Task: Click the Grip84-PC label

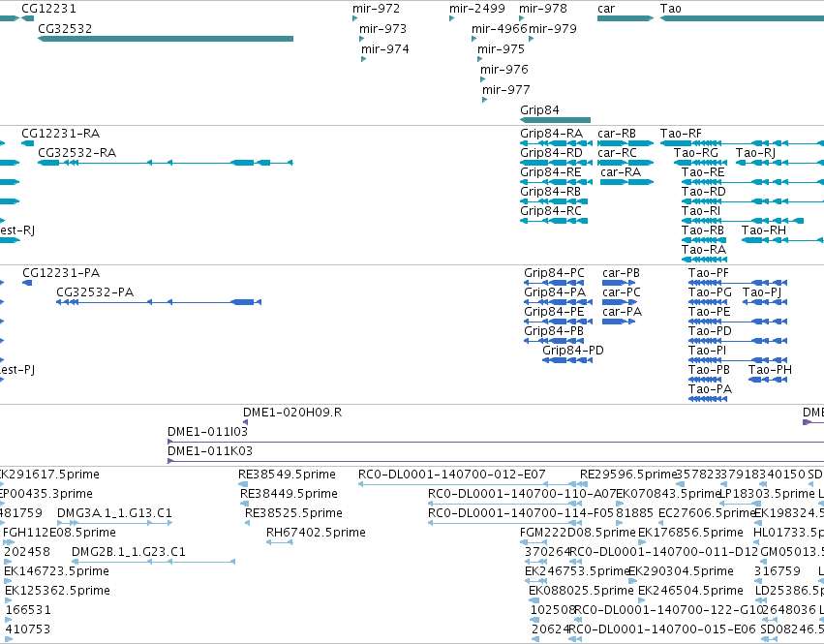Action: click(554, 273)
